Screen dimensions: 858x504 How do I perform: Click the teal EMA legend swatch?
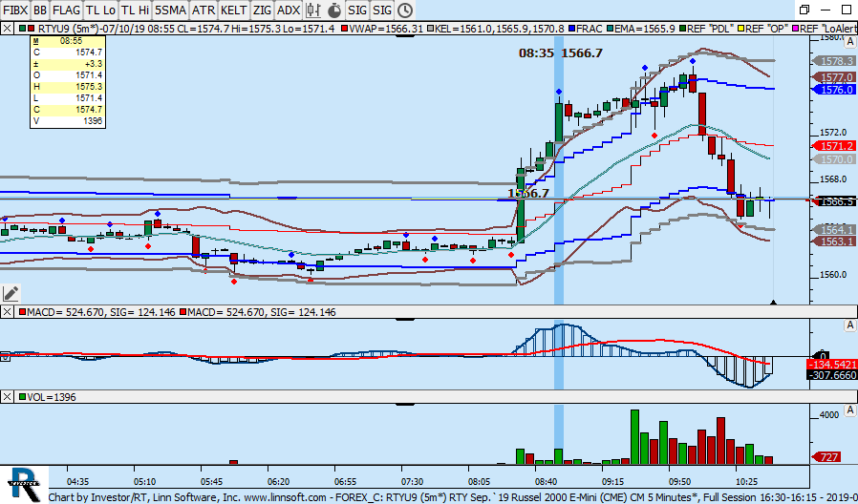610,29
